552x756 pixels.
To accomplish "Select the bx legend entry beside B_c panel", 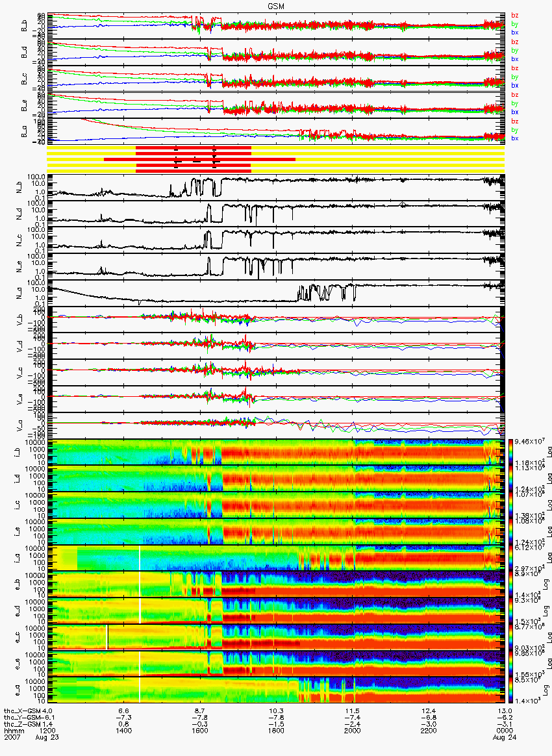I will [x=515, y=85].
